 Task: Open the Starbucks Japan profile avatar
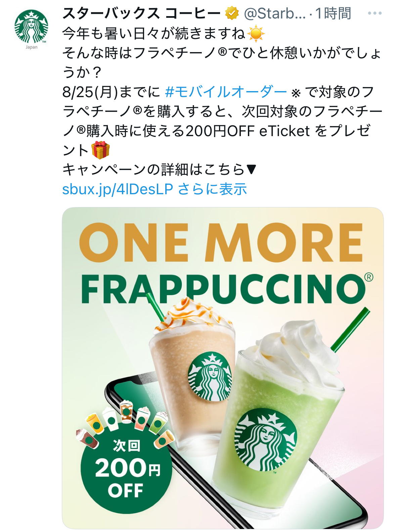[31, 29]
